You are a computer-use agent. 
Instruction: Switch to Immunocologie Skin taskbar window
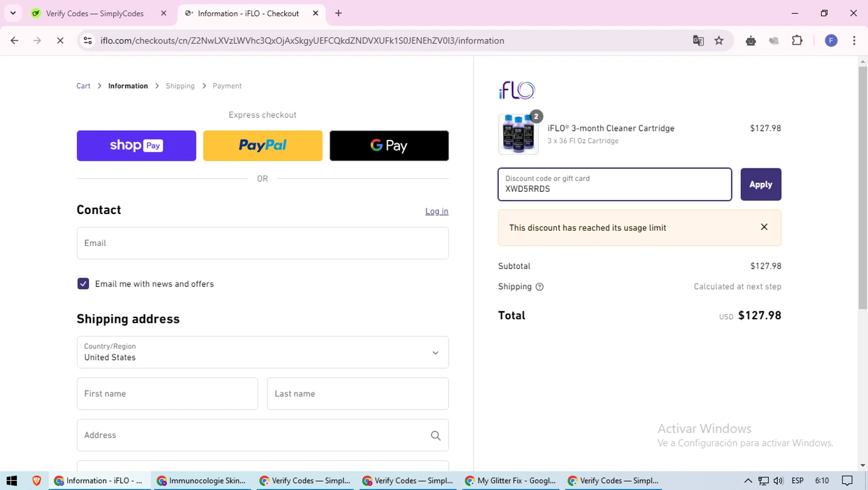click(201, 481)
